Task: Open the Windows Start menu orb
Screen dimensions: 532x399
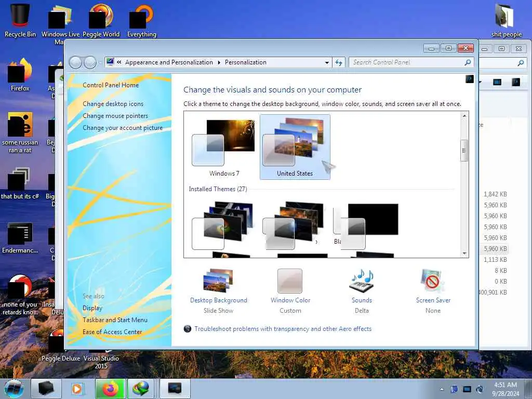Action: 14,389
